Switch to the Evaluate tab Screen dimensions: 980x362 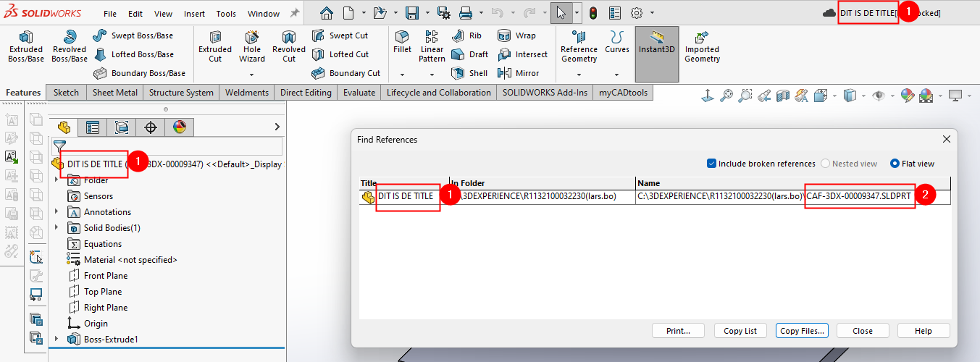point(359,93)
